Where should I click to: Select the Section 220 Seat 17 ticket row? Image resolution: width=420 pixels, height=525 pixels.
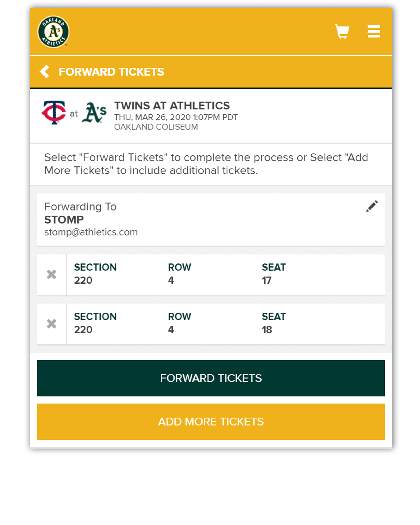225,274
